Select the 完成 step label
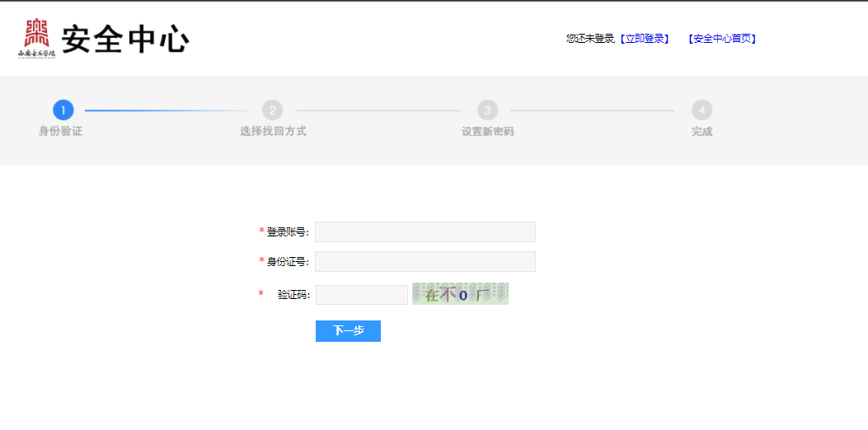Image resolution: width=868 pixels, height=430 pixels. [x=701, y=132]
